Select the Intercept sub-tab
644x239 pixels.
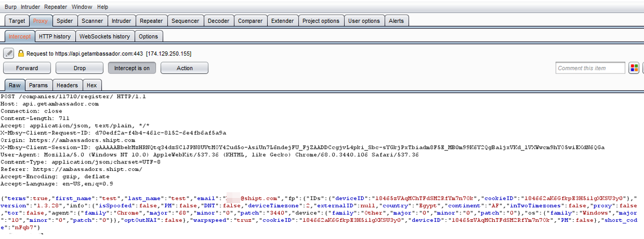[20, 36]
